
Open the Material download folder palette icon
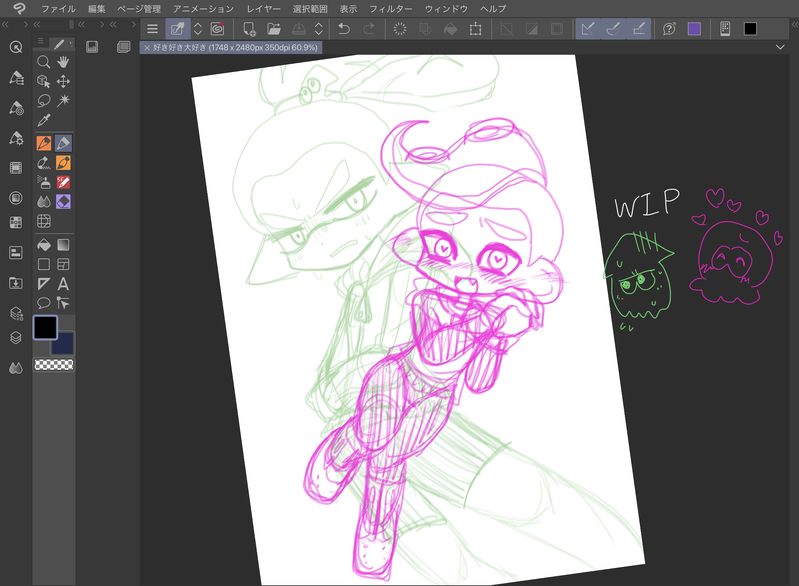point(16,283)
